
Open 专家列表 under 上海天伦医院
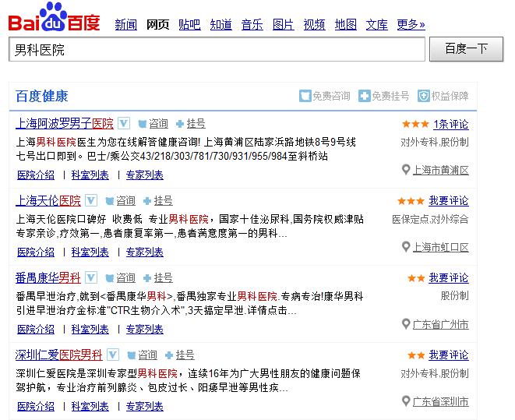(144, 252)
